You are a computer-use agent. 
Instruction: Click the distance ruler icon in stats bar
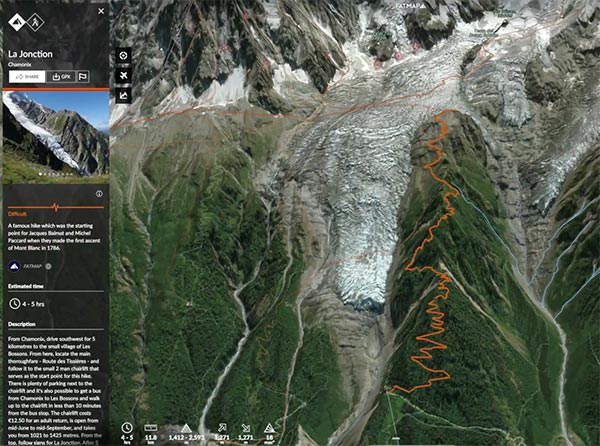150,428
